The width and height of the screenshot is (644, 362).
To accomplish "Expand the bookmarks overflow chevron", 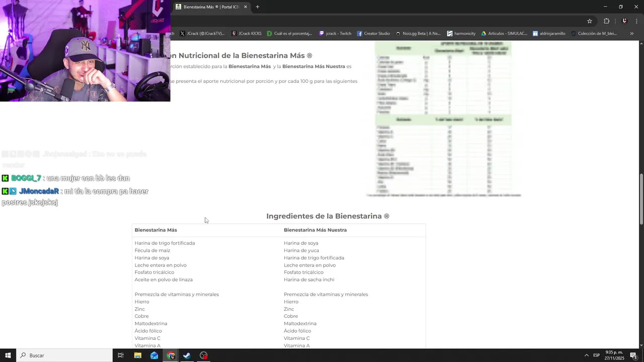I will [632, 34].
